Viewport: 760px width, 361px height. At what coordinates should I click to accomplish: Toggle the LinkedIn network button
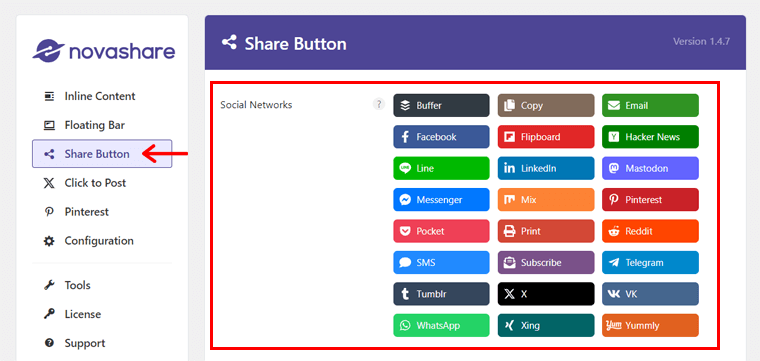click(546, 168)
